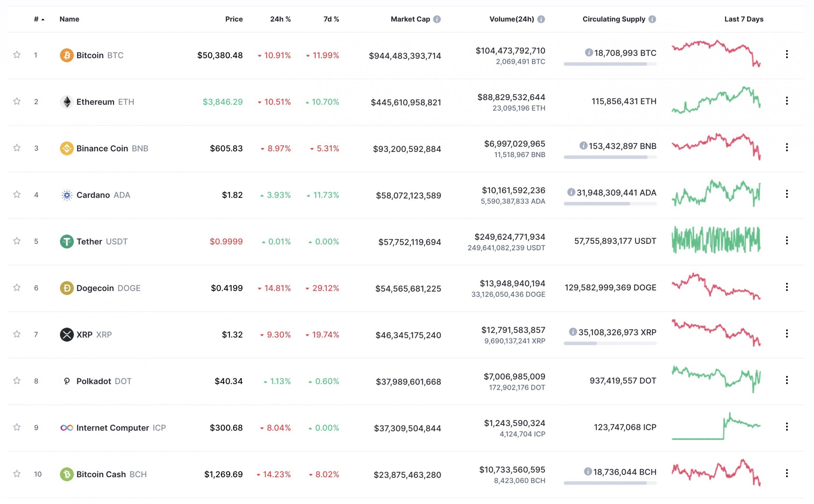Click the Dogecoin logo icon
This screenshot has width=814, height=504.
[x=67, y=288]
